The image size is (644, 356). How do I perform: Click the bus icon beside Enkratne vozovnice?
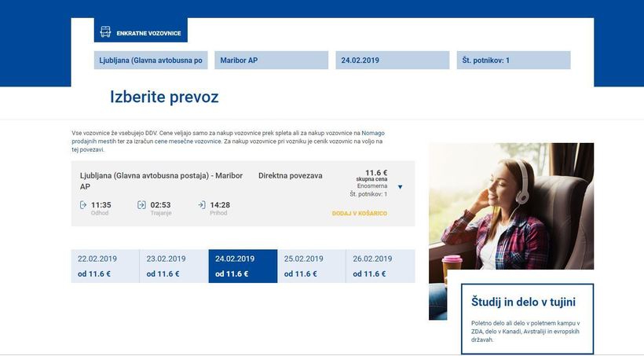click(x=105, y=32)
